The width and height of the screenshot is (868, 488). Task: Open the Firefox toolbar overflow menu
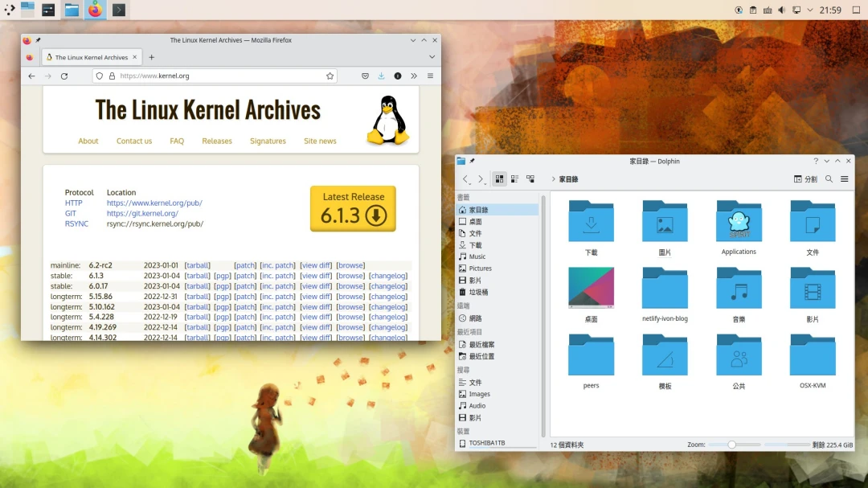[x=414, y=76]
